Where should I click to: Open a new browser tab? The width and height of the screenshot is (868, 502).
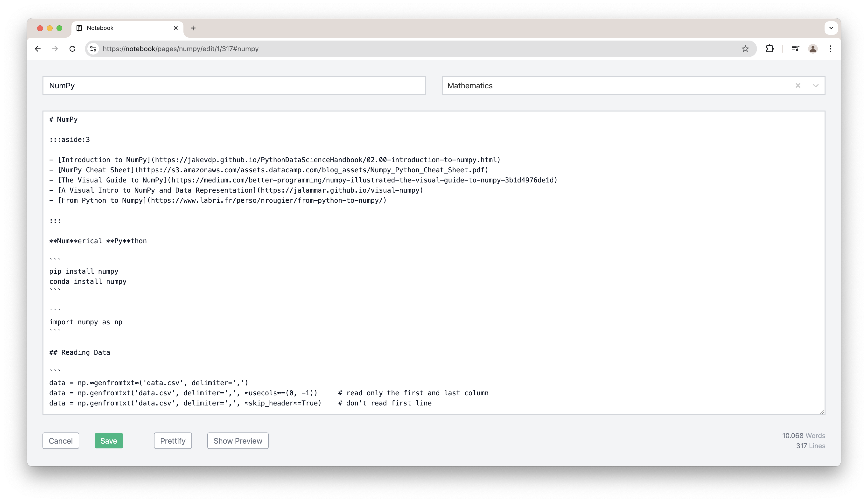[193, 28]
